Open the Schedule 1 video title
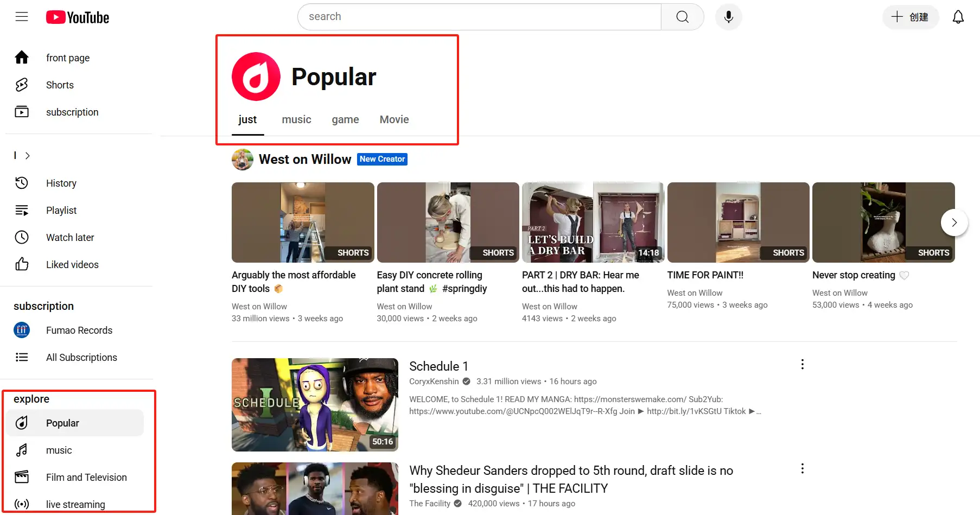Screen dimensions: 980x515 438,366
